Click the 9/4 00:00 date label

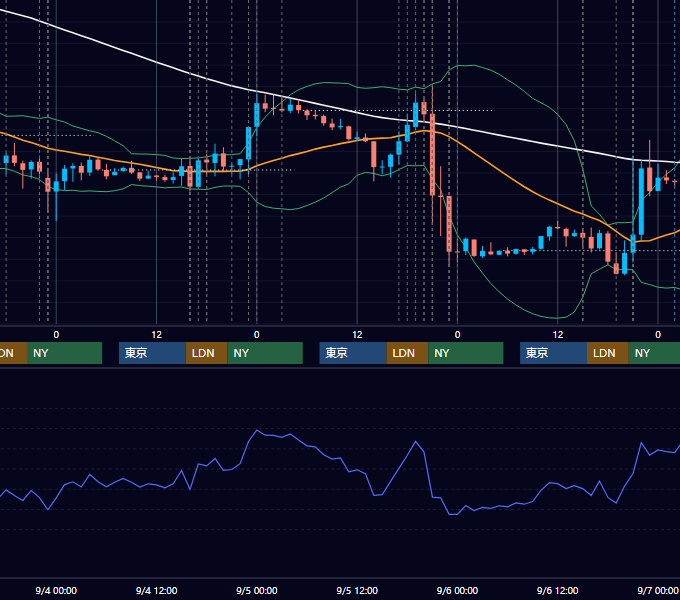pos(56,590)
